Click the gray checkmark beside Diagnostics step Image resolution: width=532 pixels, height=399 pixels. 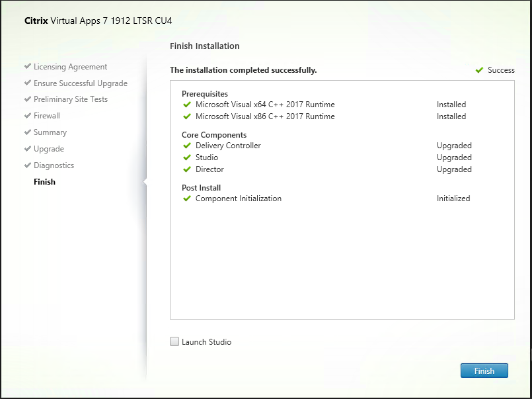(28, 165)
